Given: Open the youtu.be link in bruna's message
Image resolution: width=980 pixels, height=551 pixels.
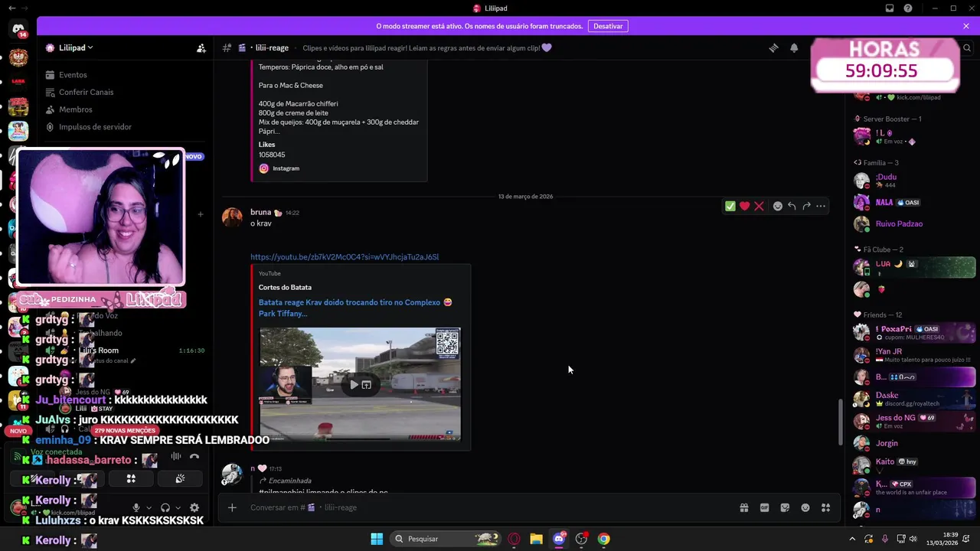Looking at the screenshot, I should point(345,257).
